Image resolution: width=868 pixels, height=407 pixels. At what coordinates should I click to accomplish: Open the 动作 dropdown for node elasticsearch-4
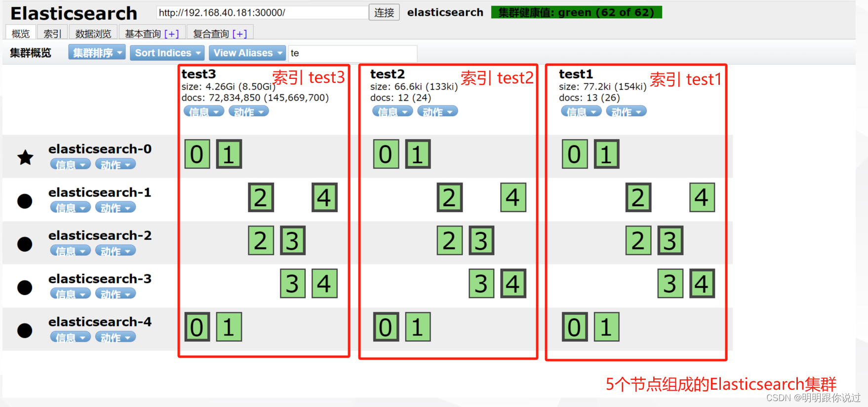tap(116, 337)
